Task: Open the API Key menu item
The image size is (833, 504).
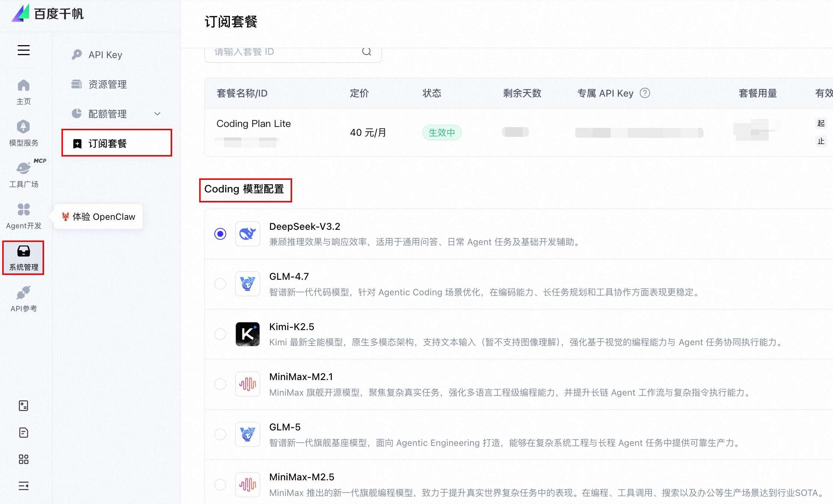Action: (106, 55)
